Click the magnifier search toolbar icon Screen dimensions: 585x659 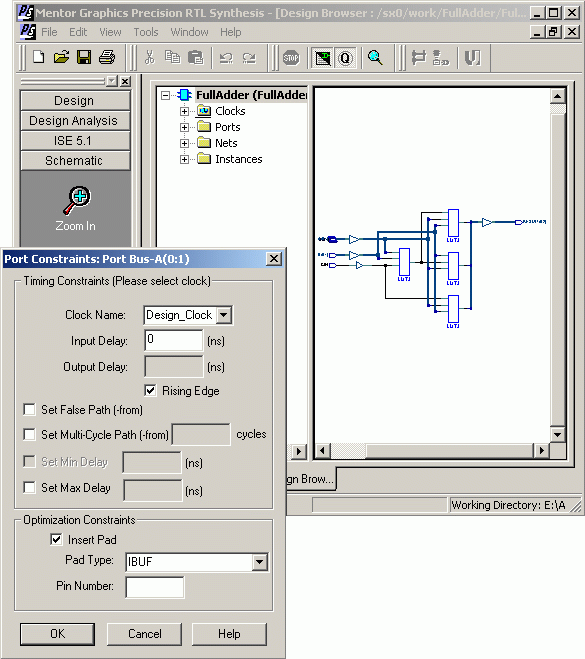tap(375, 58)
